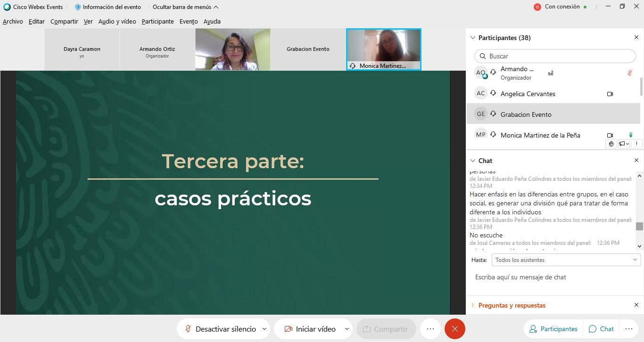Click the participants list scrollbar

pyautogui.click(x=641, y=87)
